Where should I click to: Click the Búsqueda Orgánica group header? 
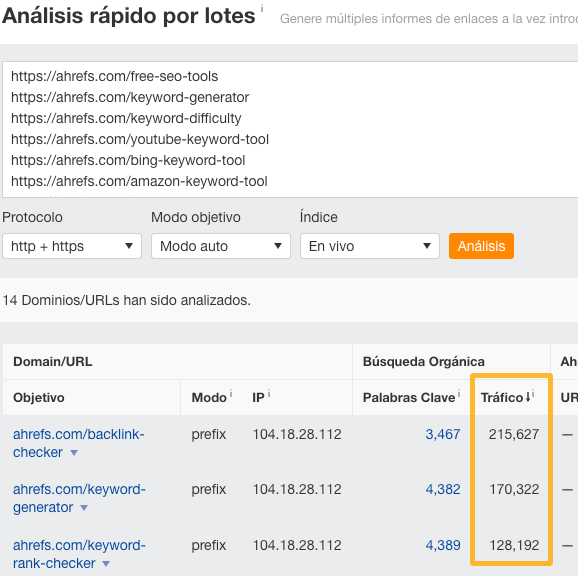424,362
